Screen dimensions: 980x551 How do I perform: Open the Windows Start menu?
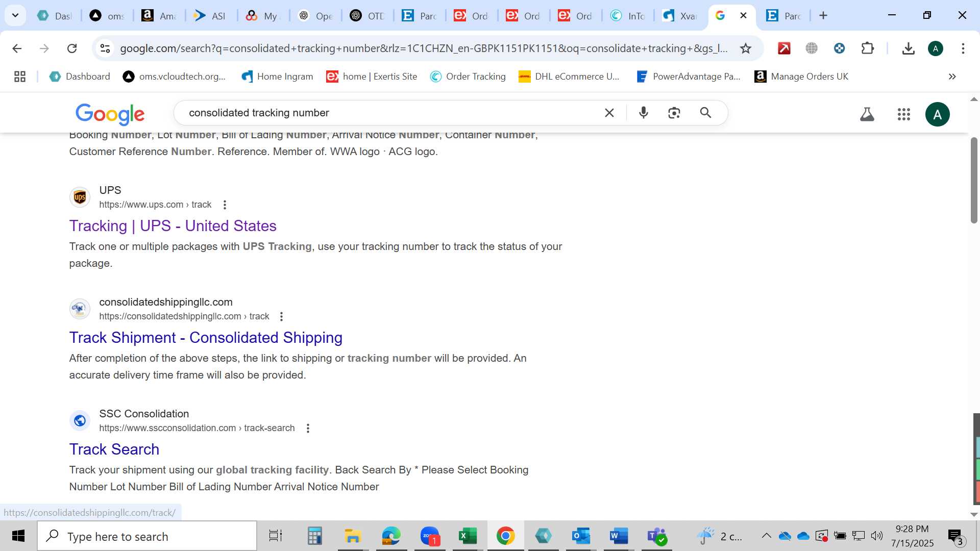[x=18, y=536]
